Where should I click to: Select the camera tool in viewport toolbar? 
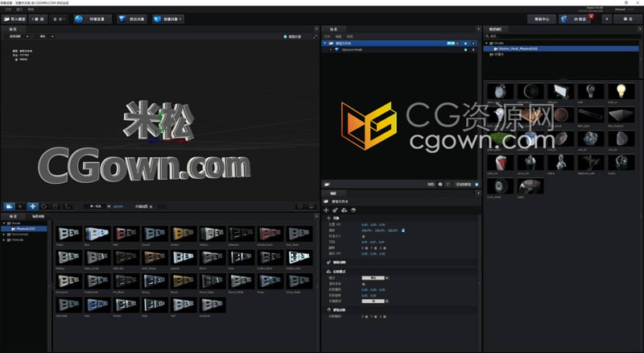coord(10,206)
